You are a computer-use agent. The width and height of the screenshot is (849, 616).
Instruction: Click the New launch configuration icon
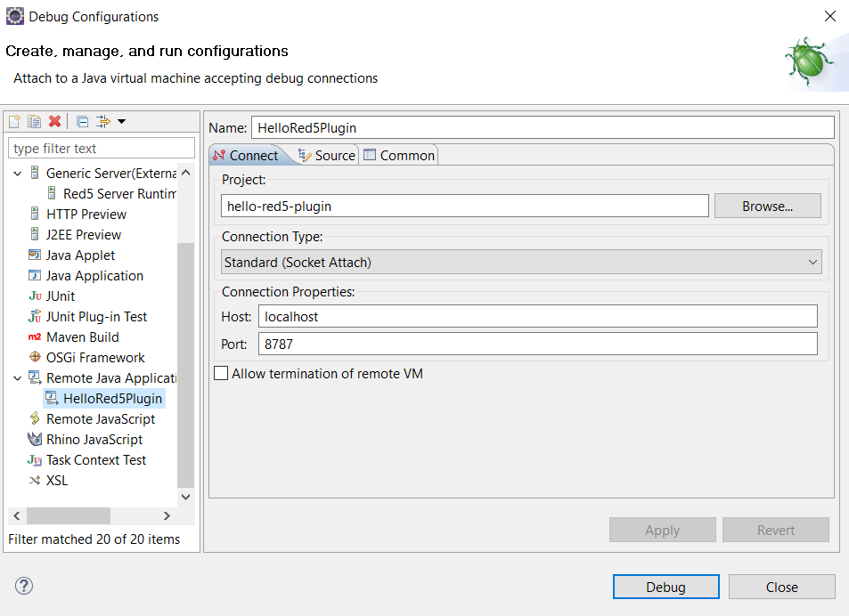point(14,121)
